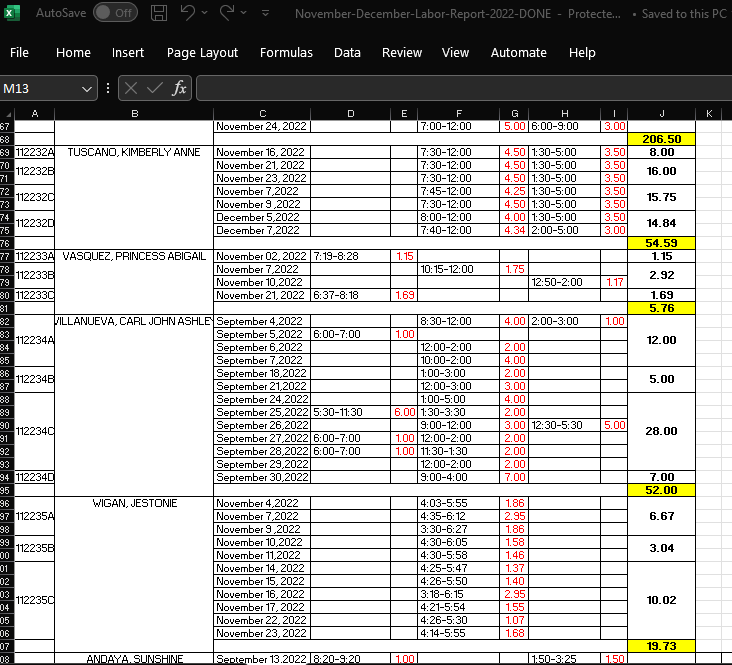Click ID cell 112233B
732x665 pixels.
[x=35, y=276]
